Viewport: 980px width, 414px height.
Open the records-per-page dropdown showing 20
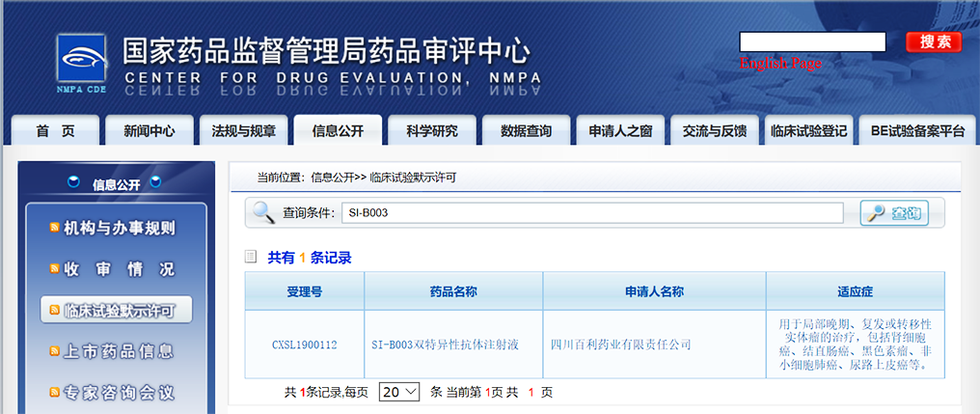tap(399, 392)
